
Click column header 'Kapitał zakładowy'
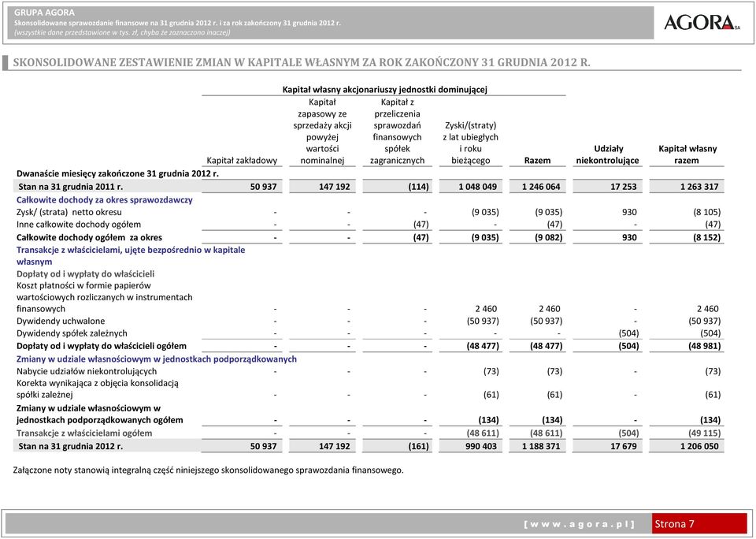tap(242, 161)
